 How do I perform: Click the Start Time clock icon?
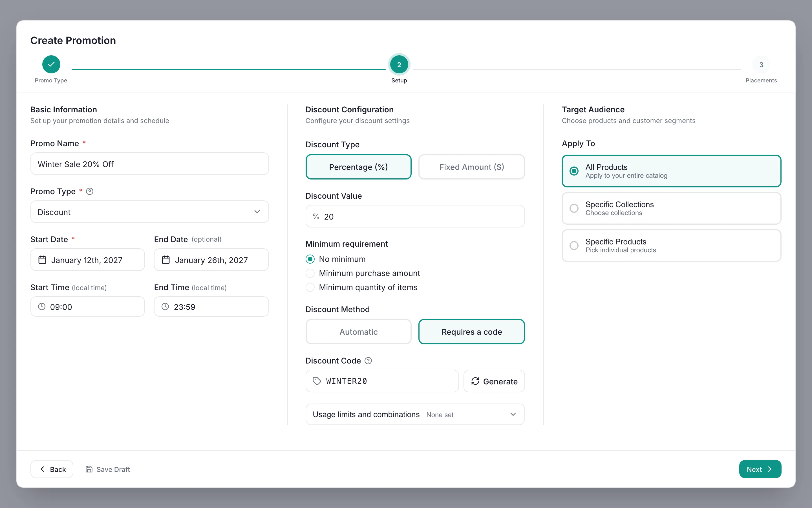tap(42, 306)
